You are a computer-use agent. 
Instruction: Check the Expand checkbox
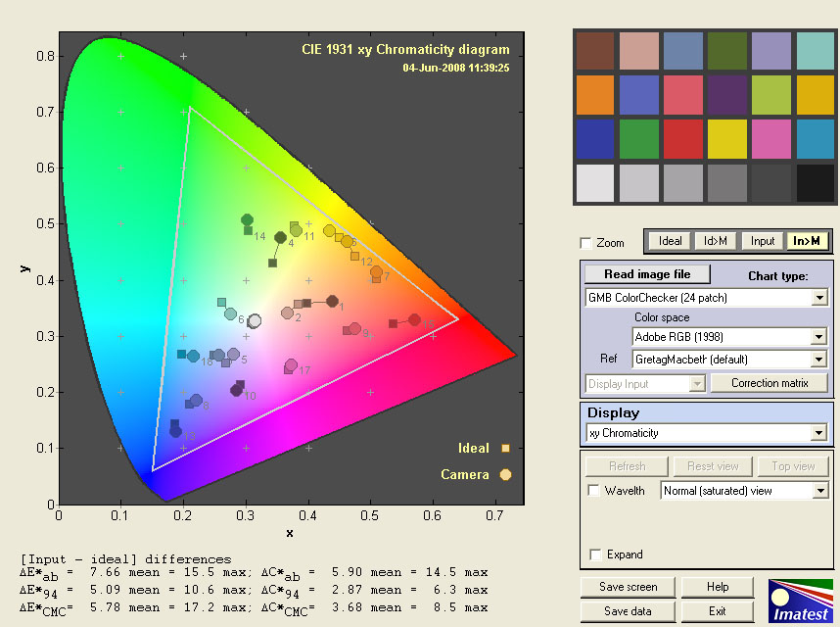click(x=593, y=555)
